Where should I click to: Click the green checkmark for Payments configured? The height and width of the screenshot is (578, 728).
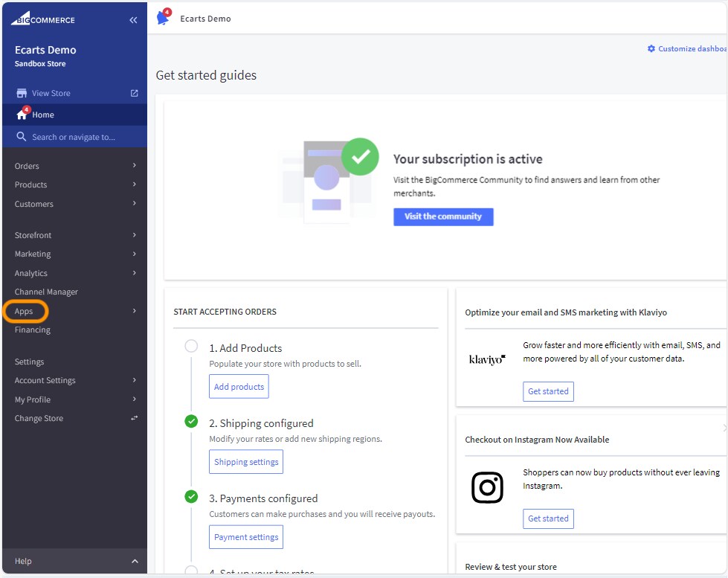(x=191, y=496)
